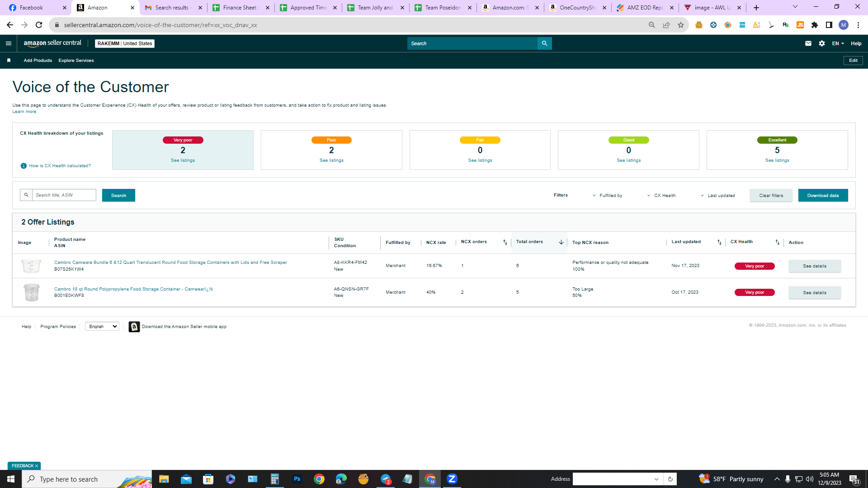Click the Amazon Seller mobile app icon
The image size is (868, 488).
coord(134,327)
